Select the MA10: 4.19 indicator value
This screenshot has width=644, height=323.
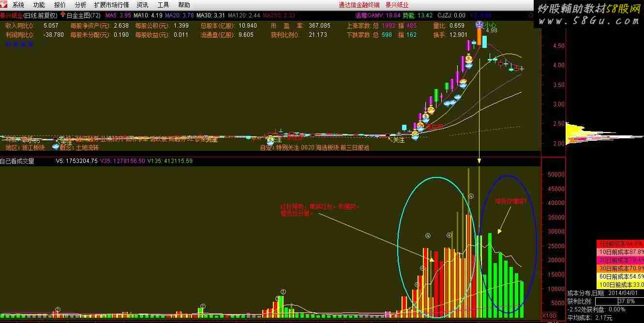coord(148,15)
